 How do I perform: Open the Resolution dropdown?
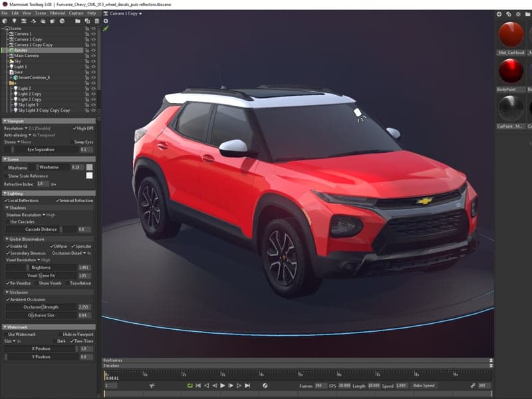pos(27,128)
